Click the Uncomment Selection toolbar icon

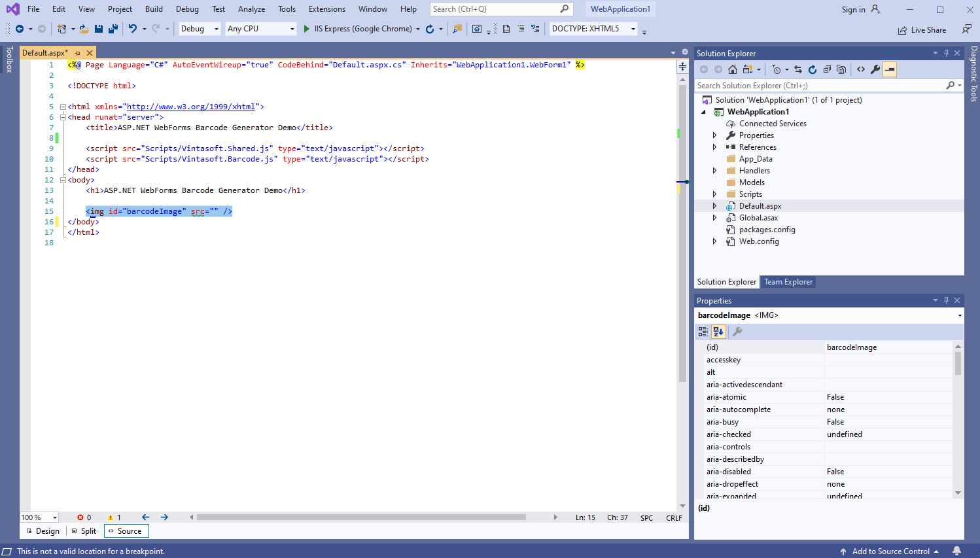click(535, 29)
